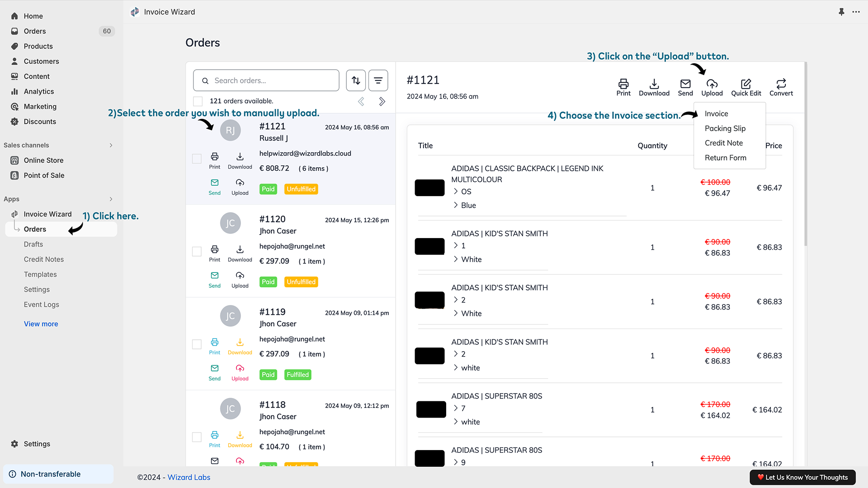Open the Upload menu in detail toolbar
This screenshot has width=868, height=488.
coord(712,87)
